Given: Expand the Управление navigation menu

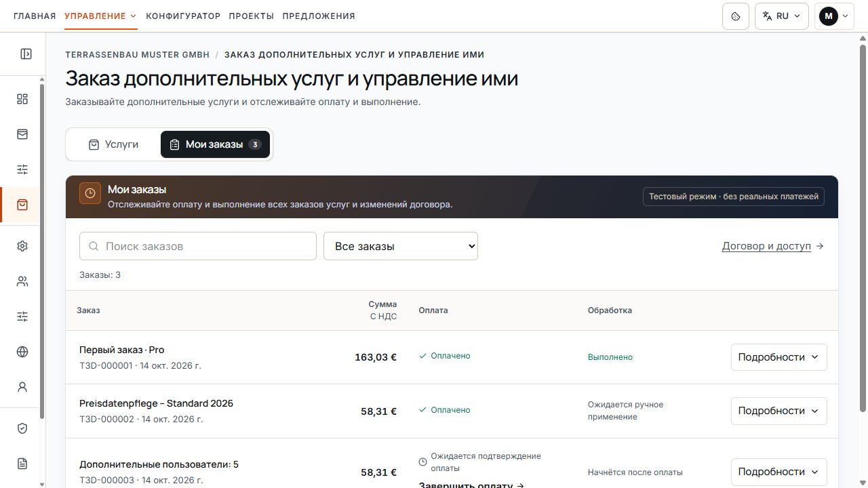Looking at the screenshot, I should 101,16.
